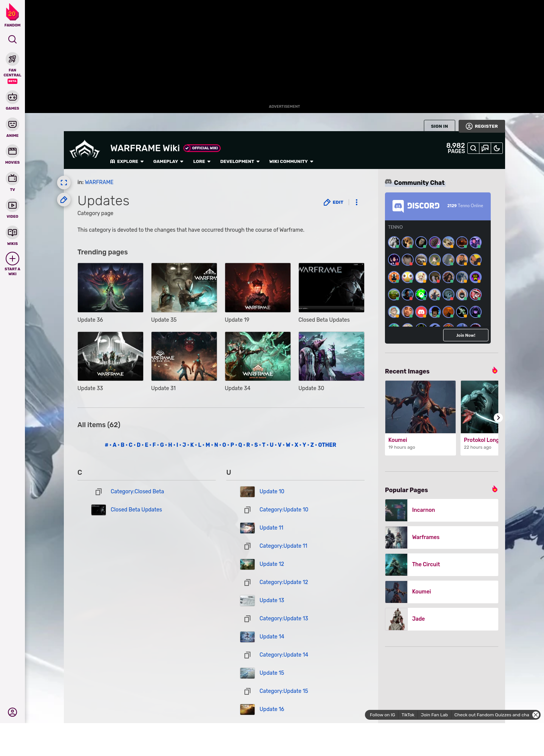Open the Update 33 trending thumbnail
This screenshot has width=544, height=756.
[x=110, y=356]
